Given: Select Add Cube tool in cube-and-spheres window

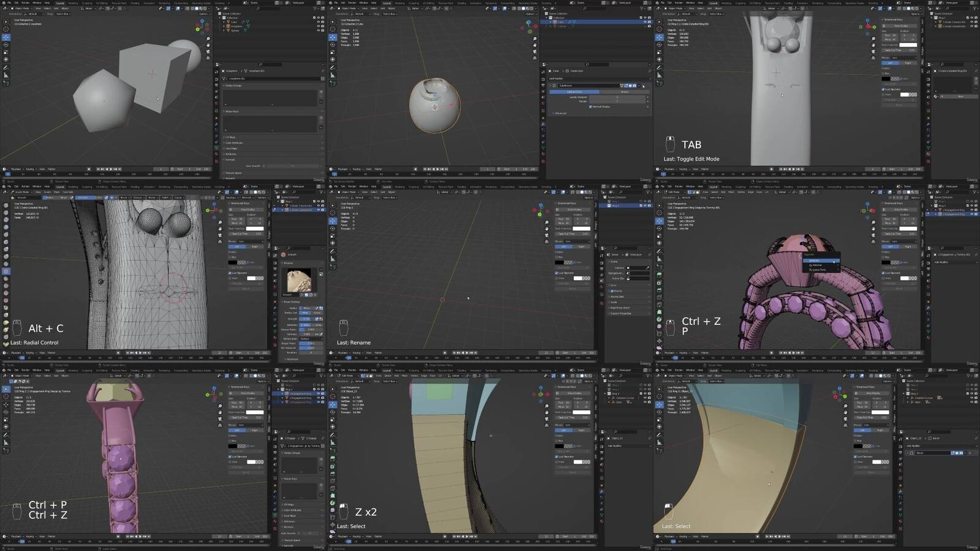Looking at the screenshot, I should (6, 83).
